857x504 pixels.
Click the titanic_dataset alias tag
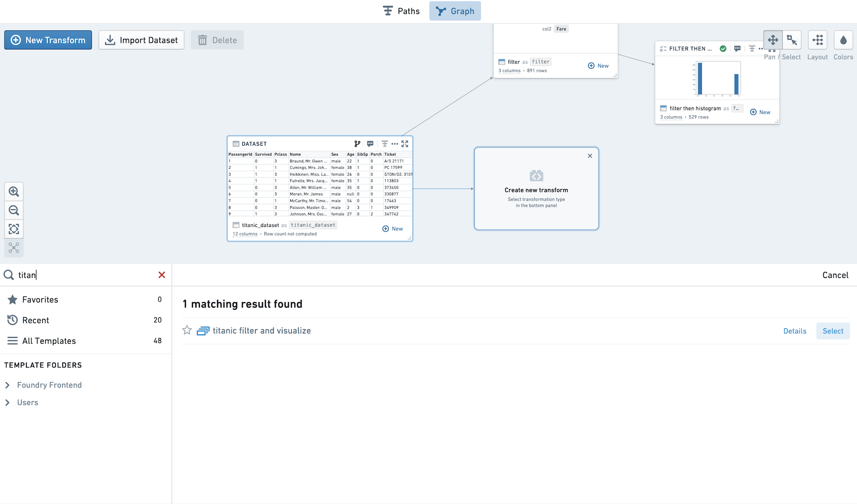pos(313,225)
